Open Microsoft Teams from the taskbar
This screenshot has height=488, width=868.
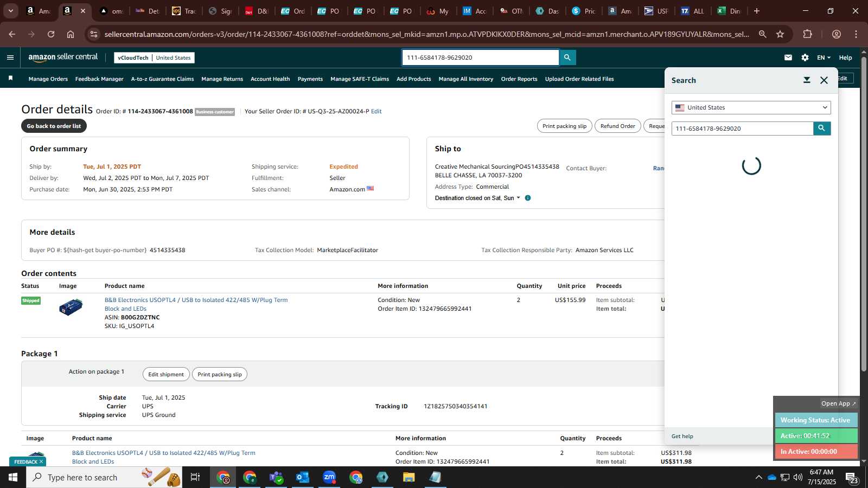276,477
